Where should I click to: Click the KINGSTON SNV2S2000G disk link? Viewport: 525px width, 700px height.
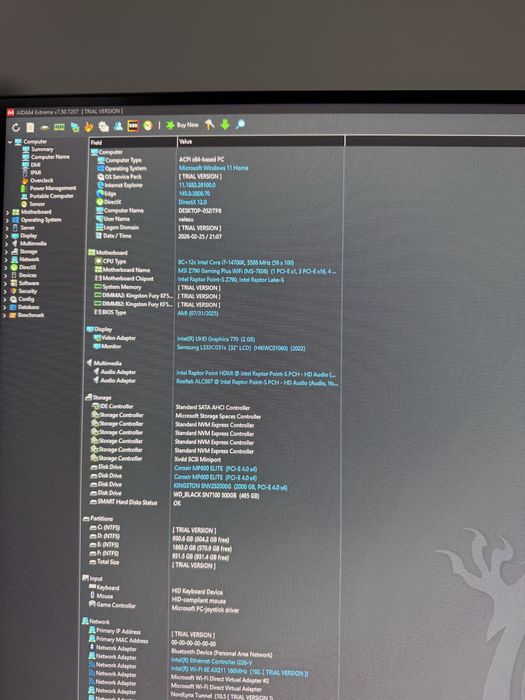coord(230,487)
